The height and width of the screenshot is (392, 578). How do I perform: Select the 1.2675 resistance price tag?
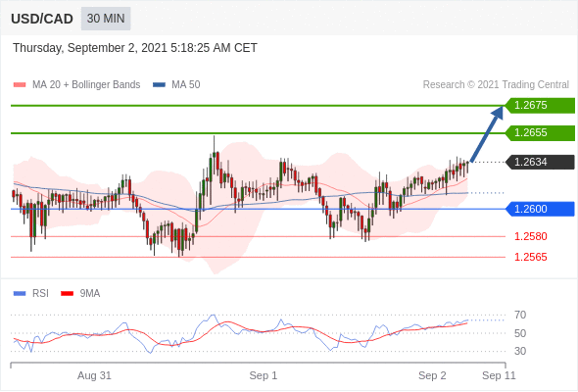(x=540, y=106)
